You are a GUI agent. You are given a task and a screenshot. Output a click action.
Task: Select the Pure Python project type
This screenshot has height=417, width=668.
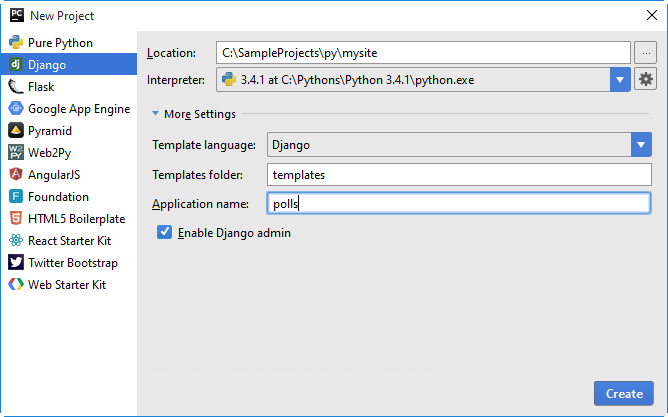69,42
